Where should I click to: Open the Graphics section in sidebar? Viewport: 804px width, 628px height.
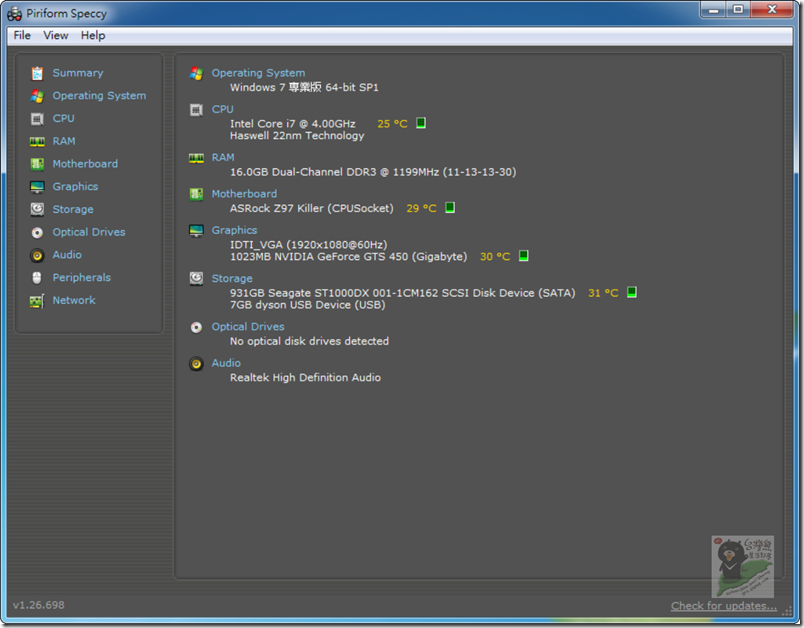click(x=75, y=187)
